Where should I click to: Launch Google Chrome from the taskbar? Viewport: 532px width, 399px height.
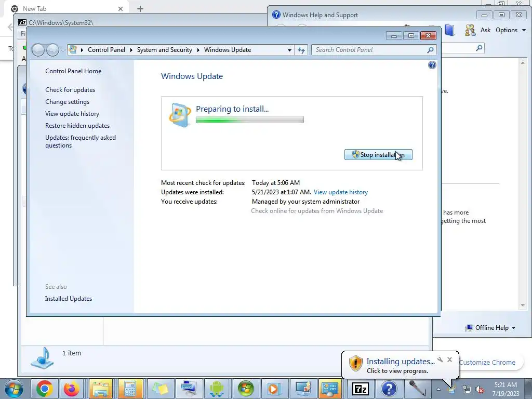(45, 389)
